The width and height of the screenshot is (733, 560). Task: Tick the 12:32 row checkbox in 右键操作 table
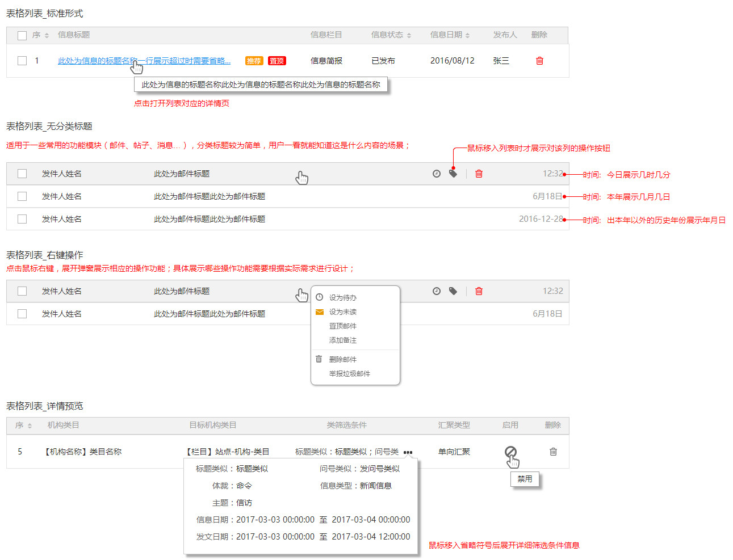[22, 291]
